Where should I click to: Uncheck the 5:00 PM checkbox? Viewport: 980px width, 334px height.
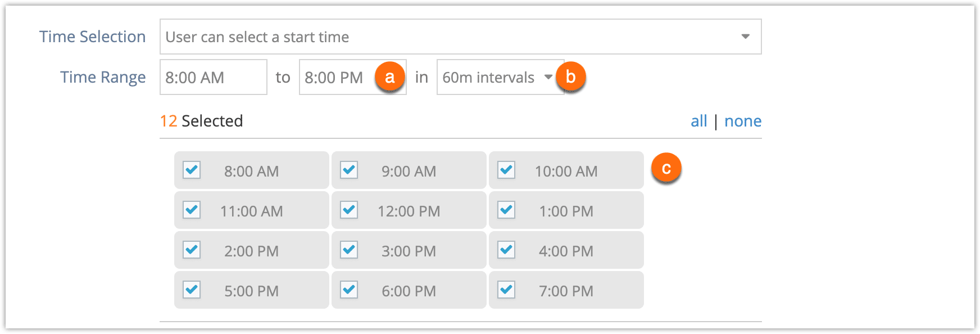pyautogui.click(x=192, y=289)
